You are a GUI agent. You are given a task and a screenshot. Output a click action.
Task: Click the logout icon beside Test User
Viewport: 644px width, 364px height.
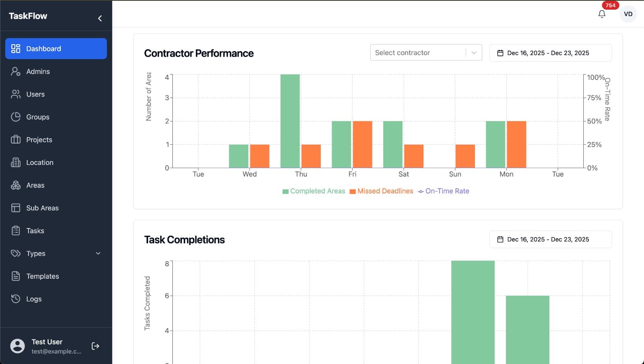point(95,346)
